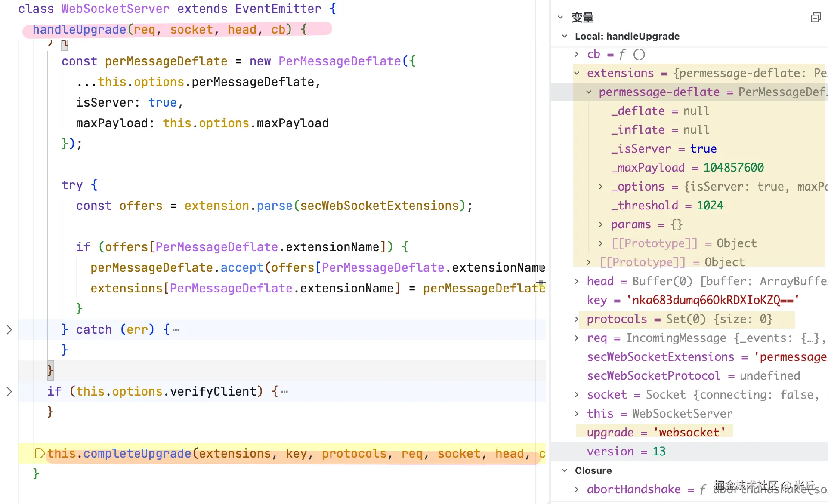The image size is (828, 504).
Task: Expand the _options object
Action: click(x=601, y=187)
